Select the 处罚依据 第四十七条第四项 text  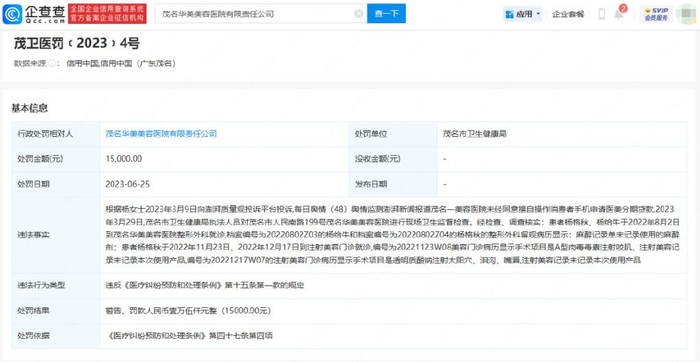[x=189, y=336]
